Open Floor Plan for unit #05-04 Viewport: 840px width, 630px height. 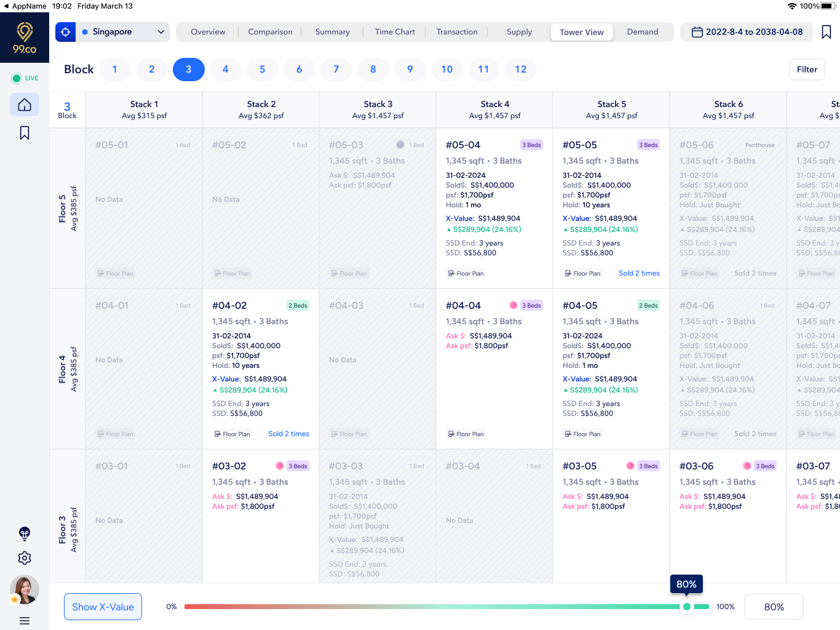coord(466,273)
